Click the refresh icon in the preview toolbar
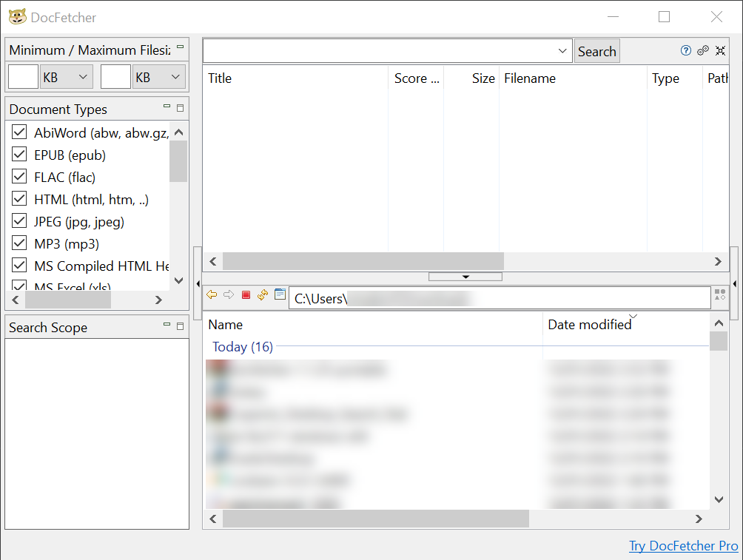The width and height of the screenshot is (743, 560). 263,294
